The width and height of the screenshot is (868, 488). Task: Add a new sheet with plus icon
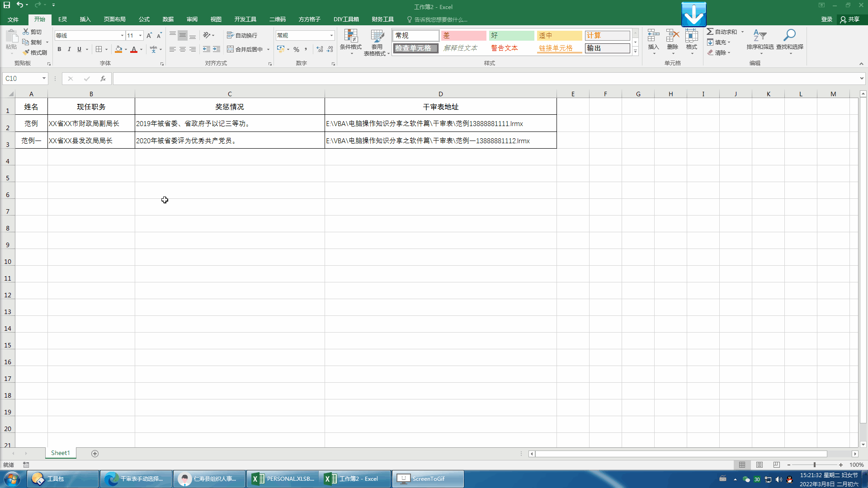tap(95, 453)
